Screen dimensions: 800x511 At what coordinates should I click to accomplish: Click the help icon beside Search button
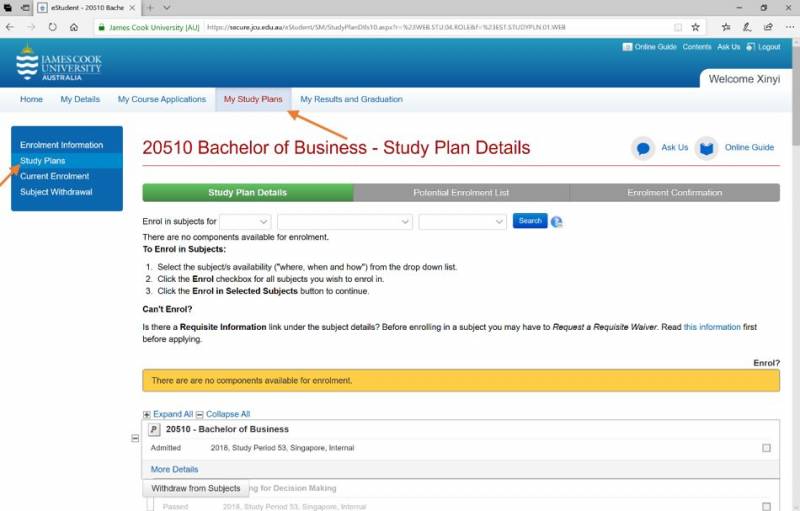pyautogui.click(x=556, y=222)
